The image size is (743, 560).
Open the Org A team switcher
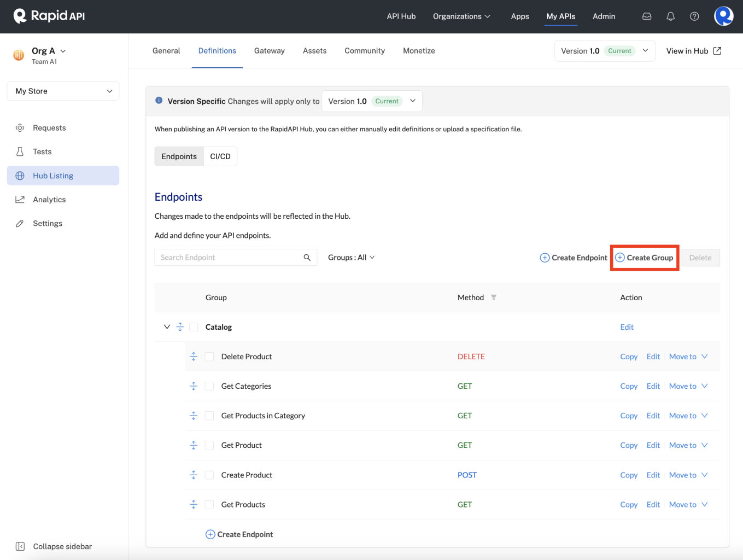point(49,51)
